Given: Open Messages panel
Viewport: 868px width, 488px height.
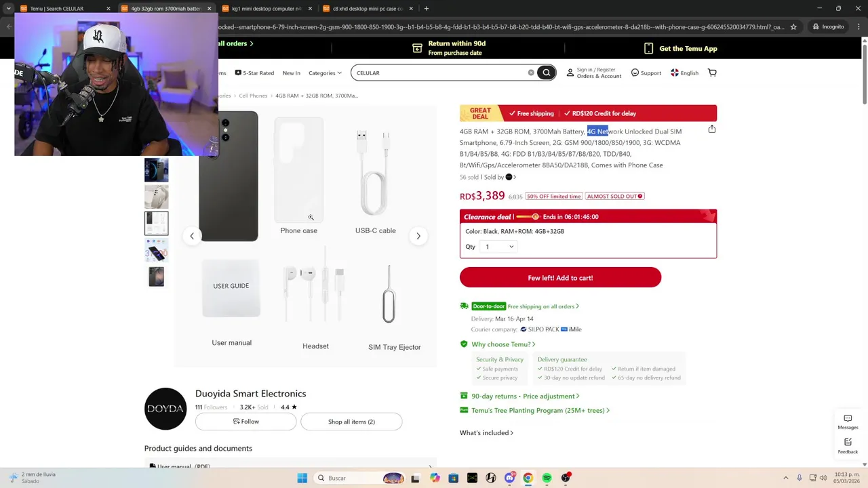Looking at the screenshot, I should point(848,422).
